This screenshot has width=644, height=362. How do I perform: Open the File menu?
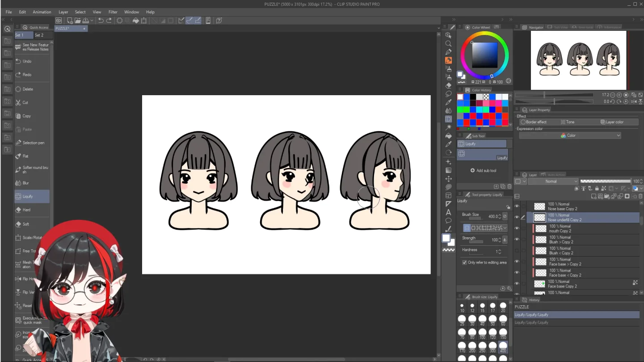tap(9, 12)
